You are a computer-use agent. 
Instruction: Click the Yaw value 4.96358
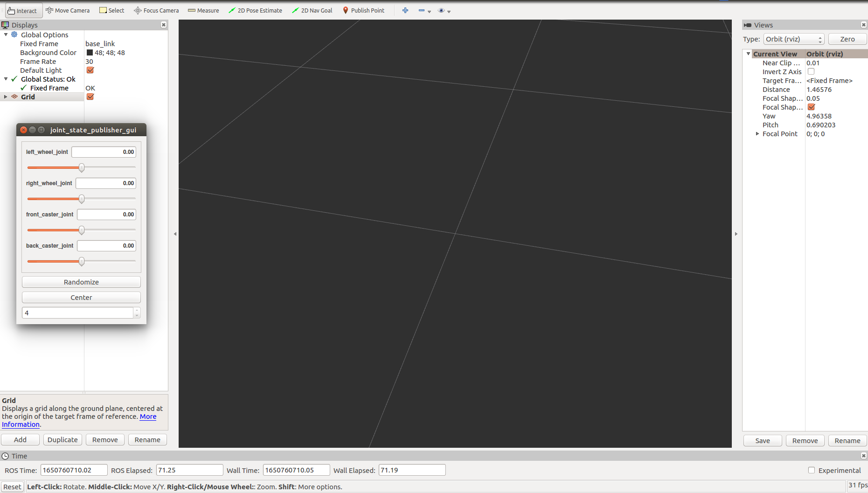tap(819, 116)
